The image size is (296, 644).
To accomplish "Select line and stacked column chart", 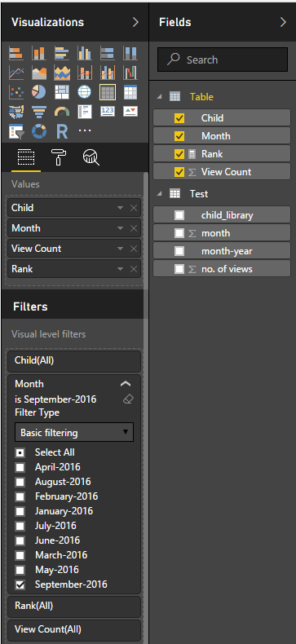I will 85,73.
